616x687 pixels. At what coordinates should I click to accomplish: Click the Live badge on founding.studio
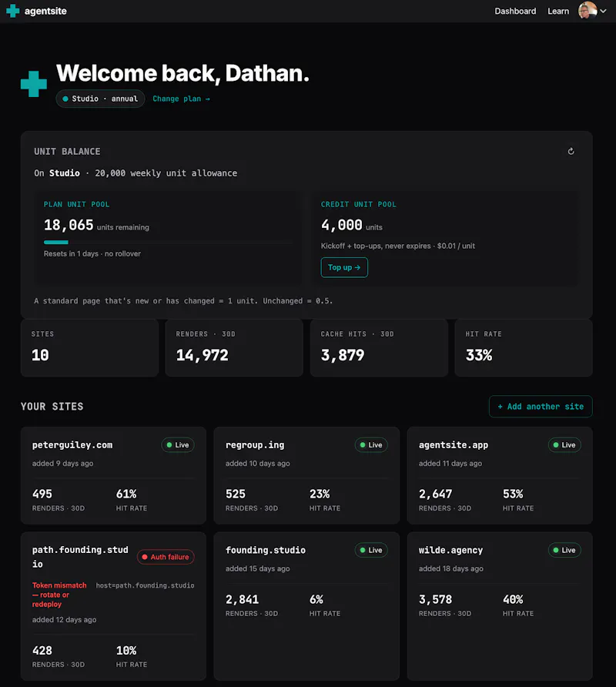(x=371, y=550)
